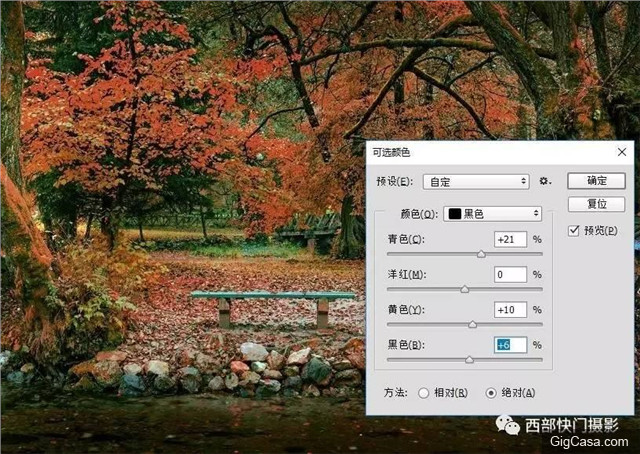Click the 确定 button

[x=596, y=180]
